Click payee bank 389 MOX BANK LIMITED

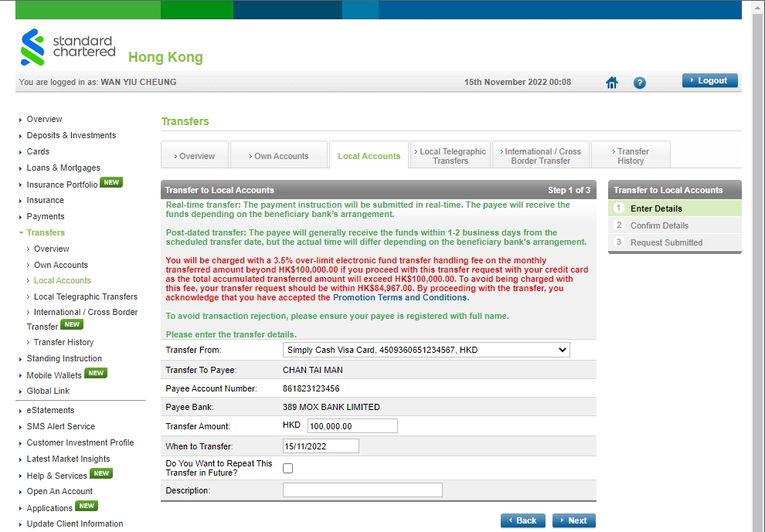click(x=331, y=407)
